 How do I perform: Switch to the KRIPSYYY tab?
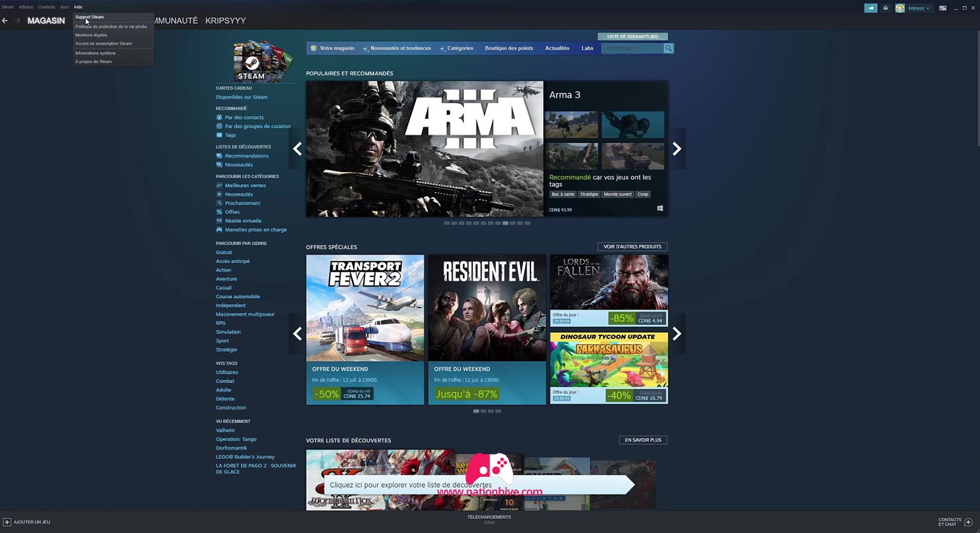click(x=225, y=21)
